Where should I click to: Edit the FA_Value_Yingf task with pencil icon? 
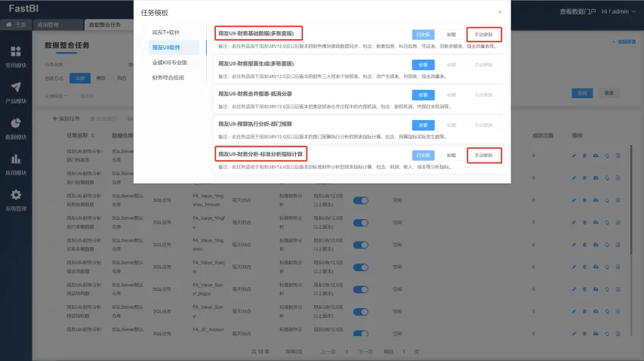point(574,223)
